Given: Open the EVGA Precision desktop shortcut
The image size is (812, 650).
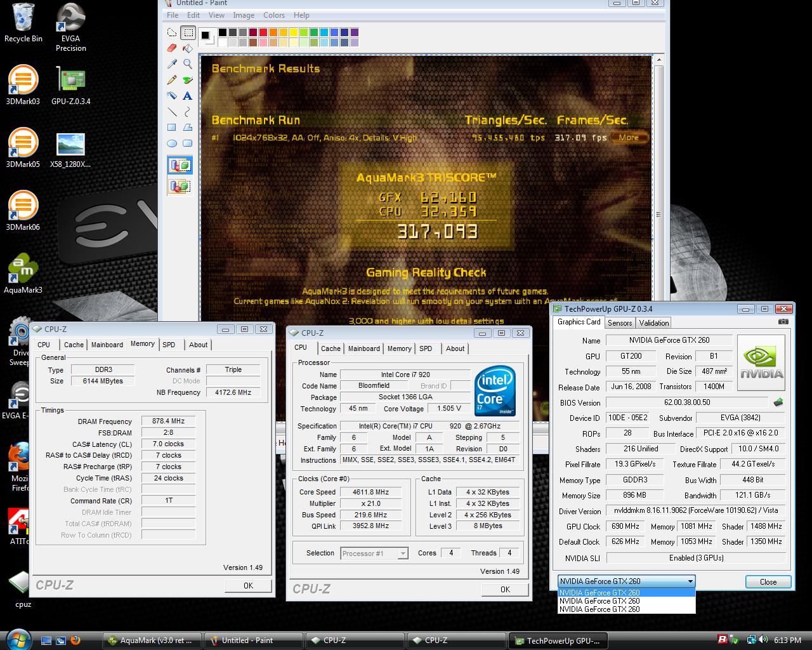Looking at the screenshot, I should [70, 28].
